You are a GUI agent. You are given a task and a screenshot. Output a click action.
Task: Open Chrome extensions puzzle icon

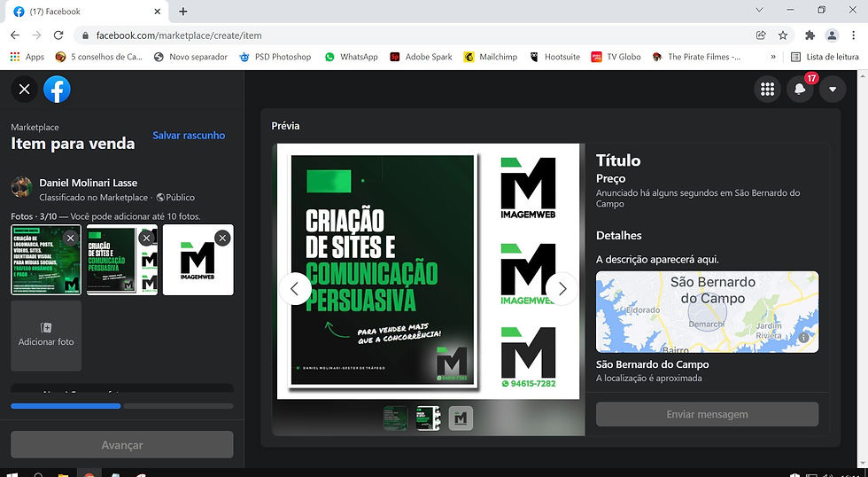tap(810, 35)
